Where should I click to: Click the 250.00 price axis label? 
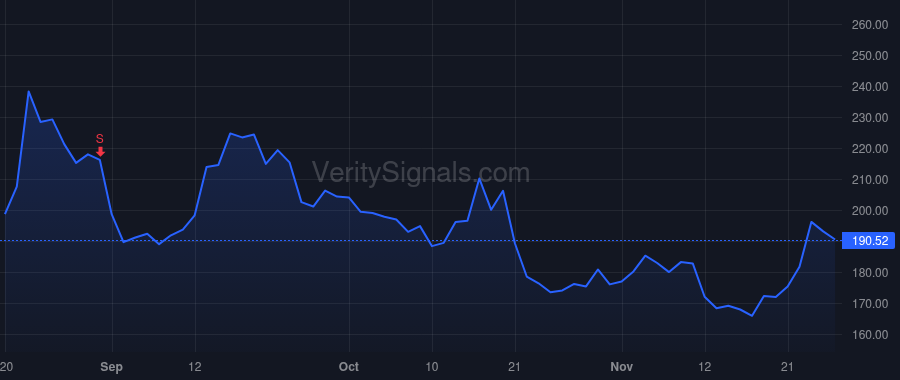(870, 56)
